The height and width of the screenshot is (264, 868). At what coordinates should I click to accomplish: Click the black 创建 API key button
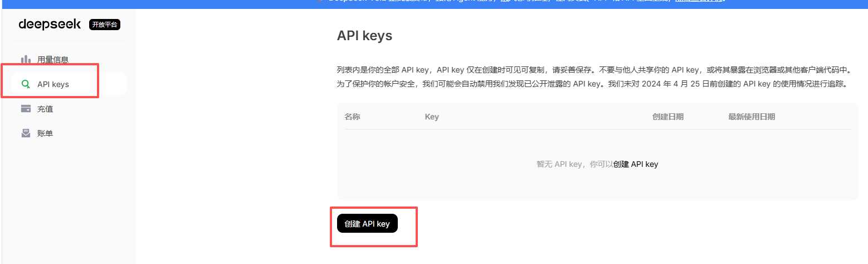[367, 223]
